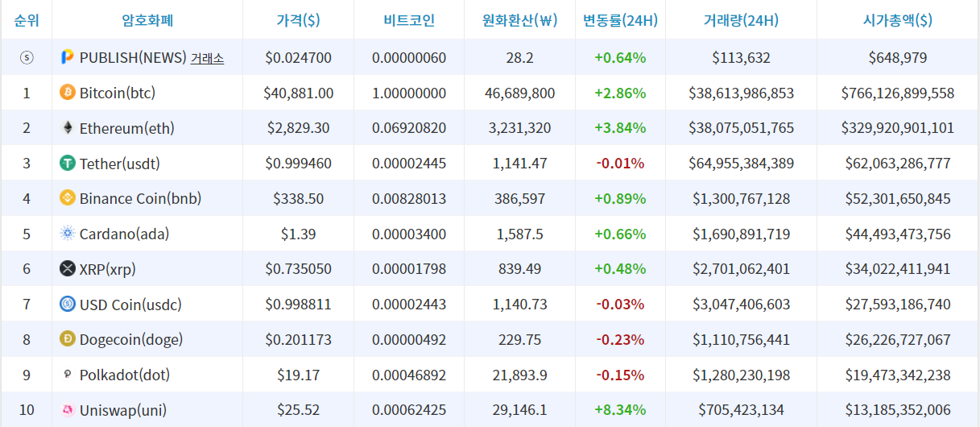980x427 pixels.
Task: Click the Cardano blue dotted logo icon
Action: pyautogui.click(x=68, y=234)
